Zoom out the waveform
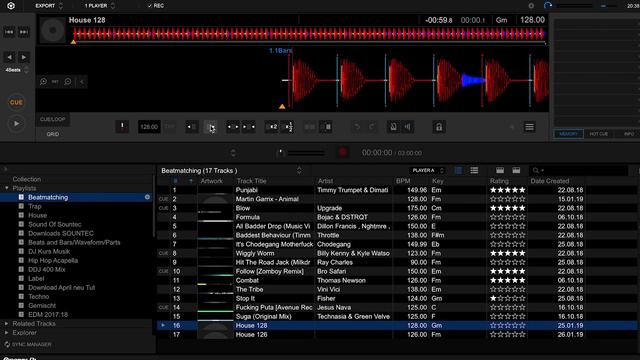Screen dimensions: 640x360 (68, 82)
